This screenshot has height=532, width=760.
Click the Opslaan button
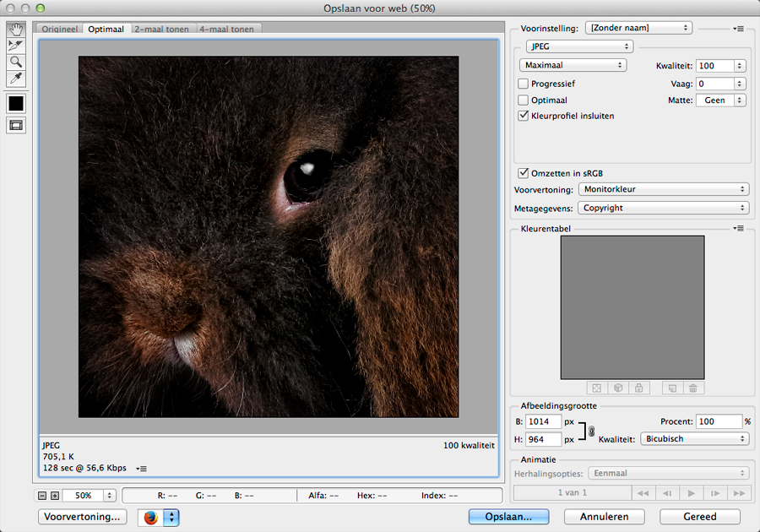coord(508,517)
